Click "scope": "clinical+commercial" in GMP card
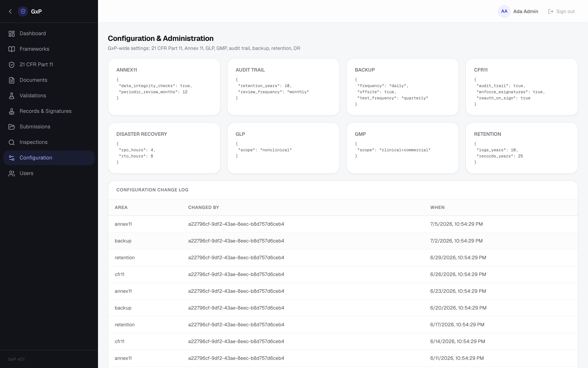This screenshot has height=368, width=588. pyautogui.click(x=394, y=150)
